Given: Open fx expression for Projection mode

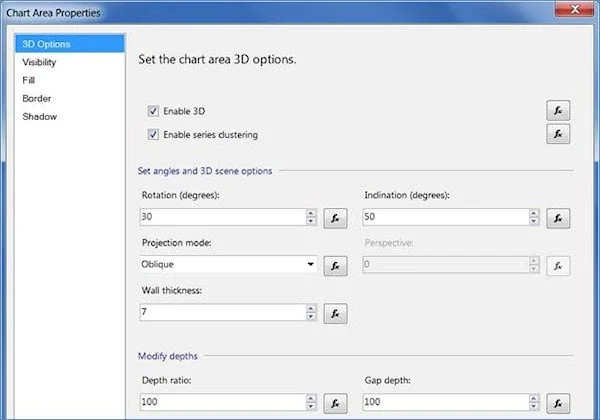Looking at the screenshot, I should tap(335, 266).
